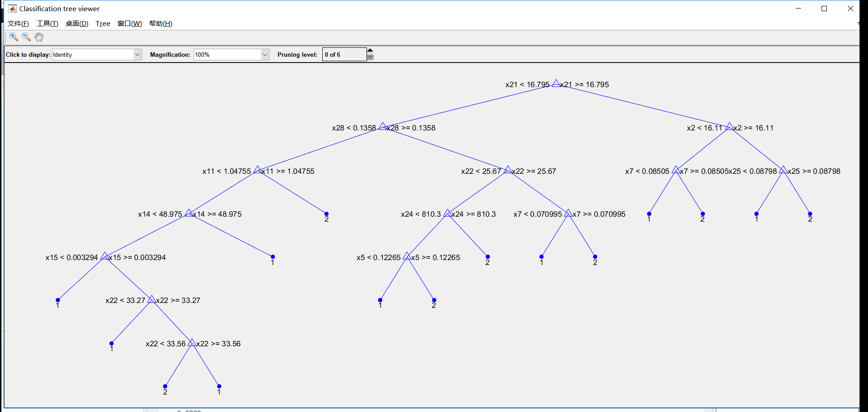Maximize the Classification tree viewer window

[x=824, y=8]
